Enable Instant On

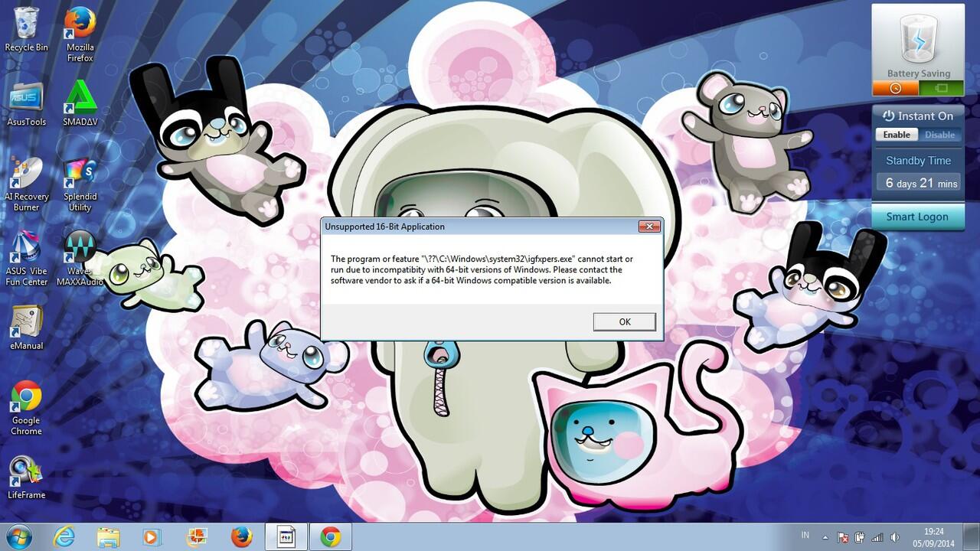point(897,135)
